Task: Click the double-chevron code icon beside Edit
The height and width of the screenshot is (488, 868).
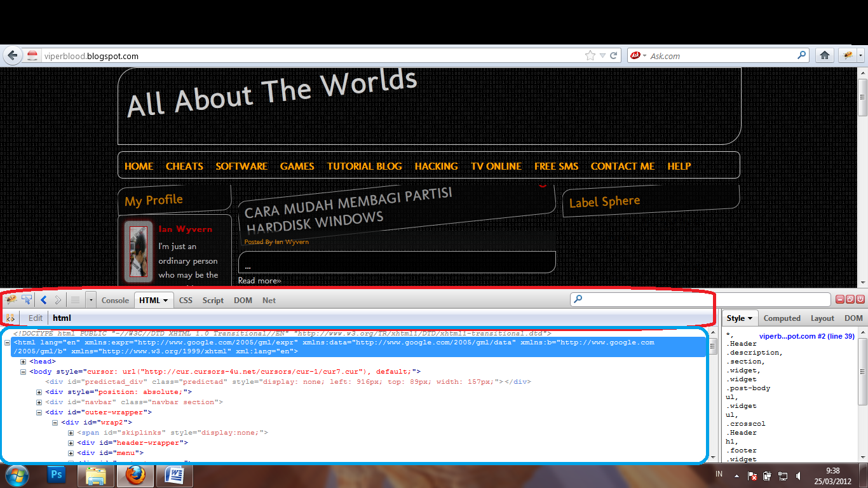Action: click(10, 318)
